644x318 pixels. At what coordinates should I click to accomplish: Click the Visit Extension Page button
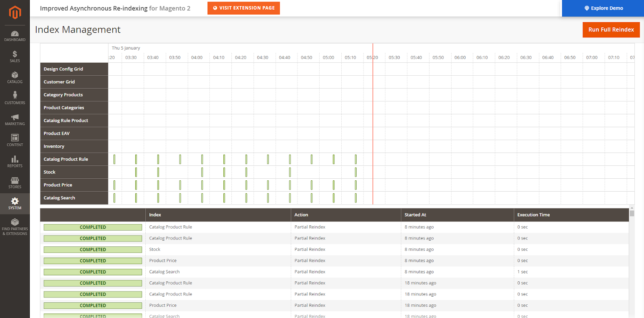click(244, 8)
